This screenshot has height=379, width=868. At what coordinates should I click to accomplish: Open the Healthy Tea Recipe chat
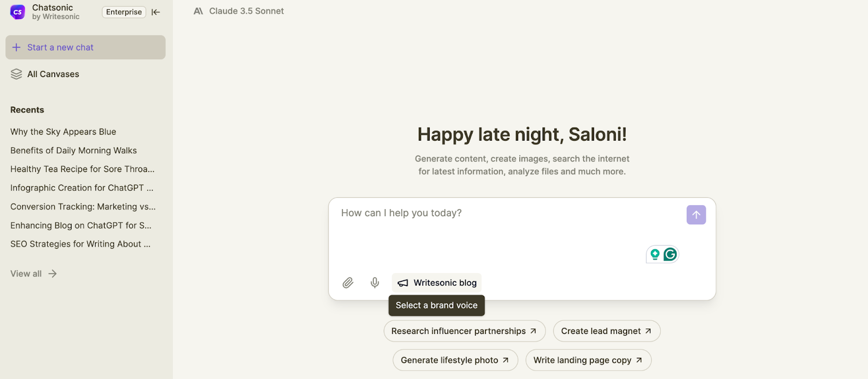[82, 169]
